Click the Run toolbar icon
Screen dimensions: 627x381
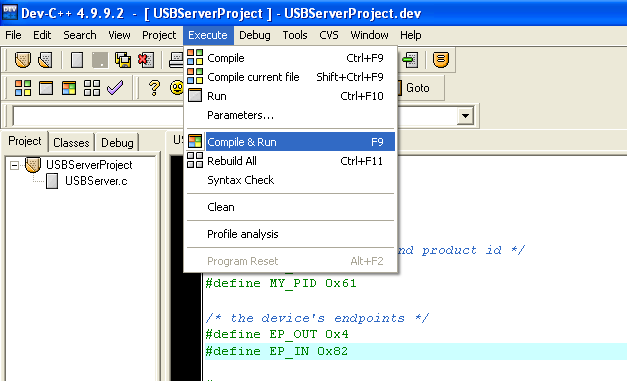(46, 88)
